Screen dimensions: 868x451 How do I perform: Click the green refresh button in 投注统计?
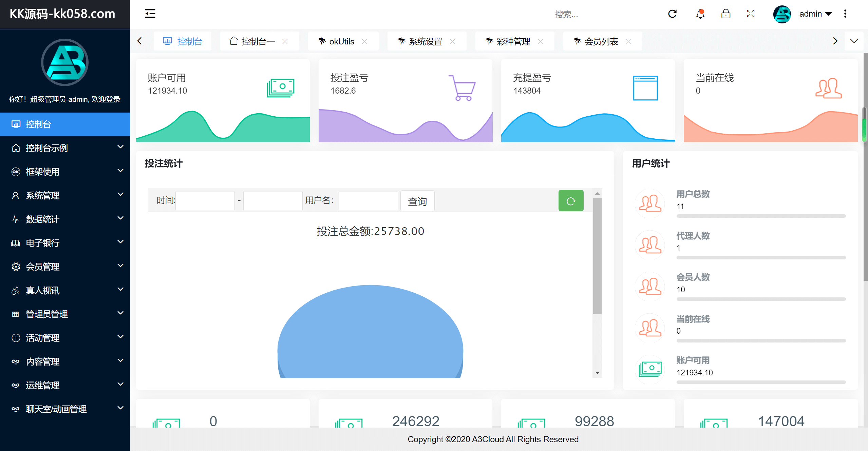pyautogui.click(x=571, y=201)
